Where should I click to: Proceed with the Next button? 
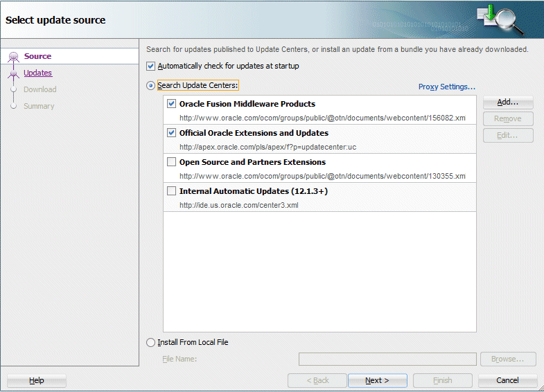click(378, 380)
